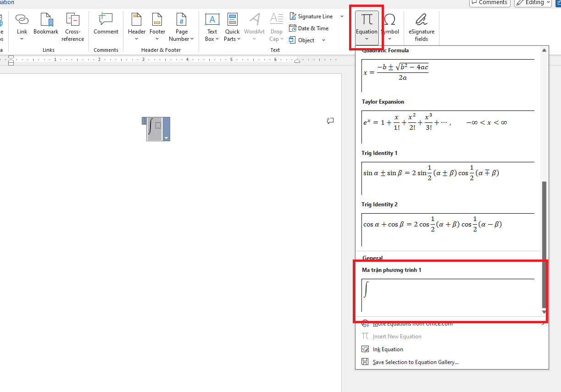Open More Equations from Office.com

[452, 324]
